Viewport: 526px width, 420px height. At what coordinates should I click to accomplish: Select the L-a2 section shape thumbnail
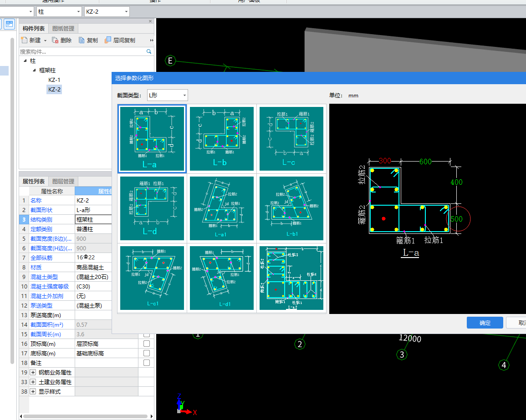(x=291, y=278)
